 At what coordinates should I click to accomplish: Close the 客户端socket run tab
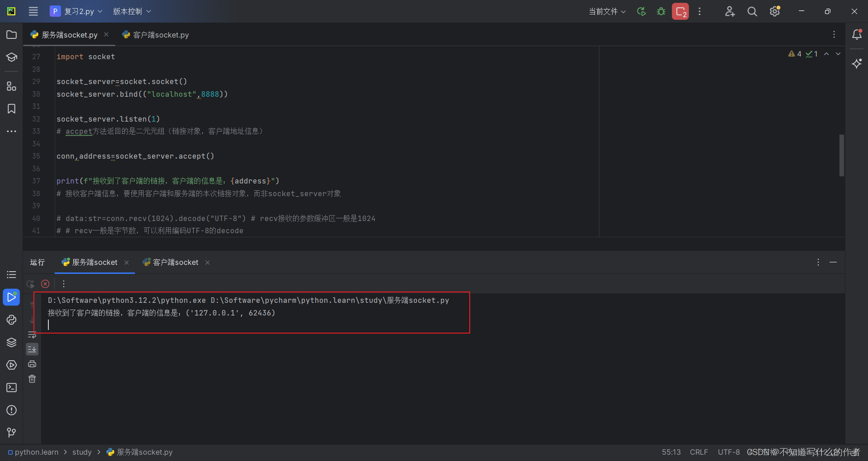[208, 263]
